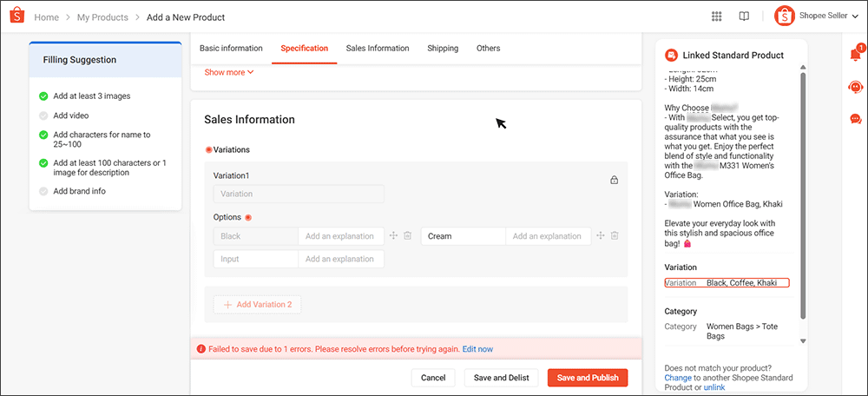Open the chat bubble icon
Viewport: 868px width, 396px height.
coord(855,118)
